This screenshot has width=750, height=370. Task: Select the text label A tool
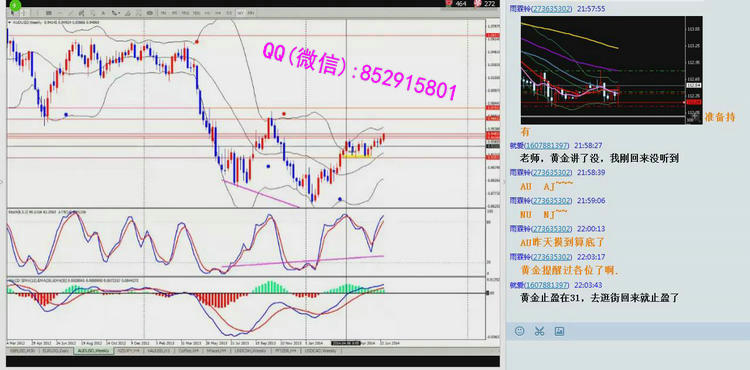(x=103, y=13)
